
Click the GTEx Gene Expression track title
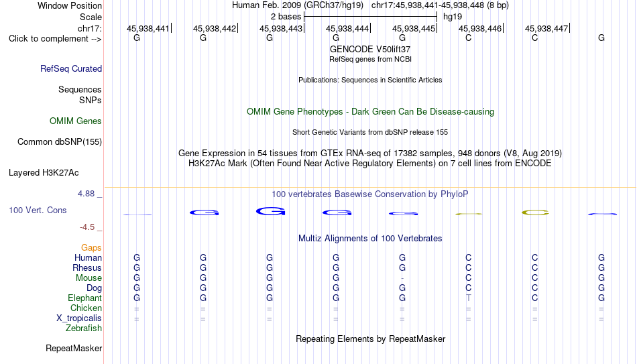click(x=370, y=153)
